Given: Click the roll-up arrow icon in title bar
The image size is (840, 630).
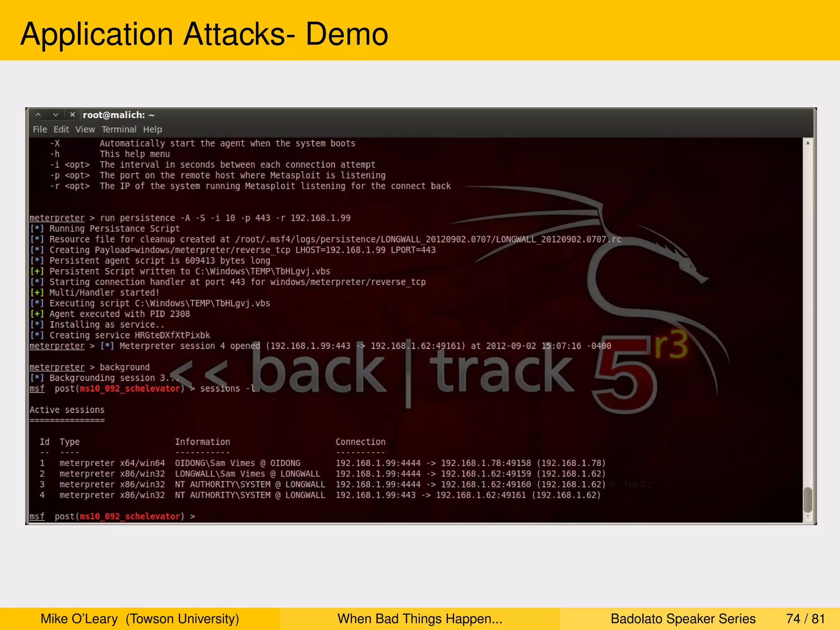Looking at the screenshot, I should click(x=38, y=115).
